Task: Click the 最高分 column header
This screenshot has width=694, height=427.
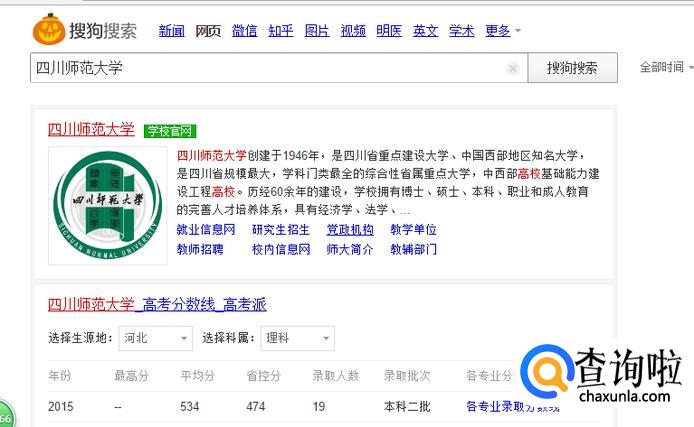Action: [131, 376]
